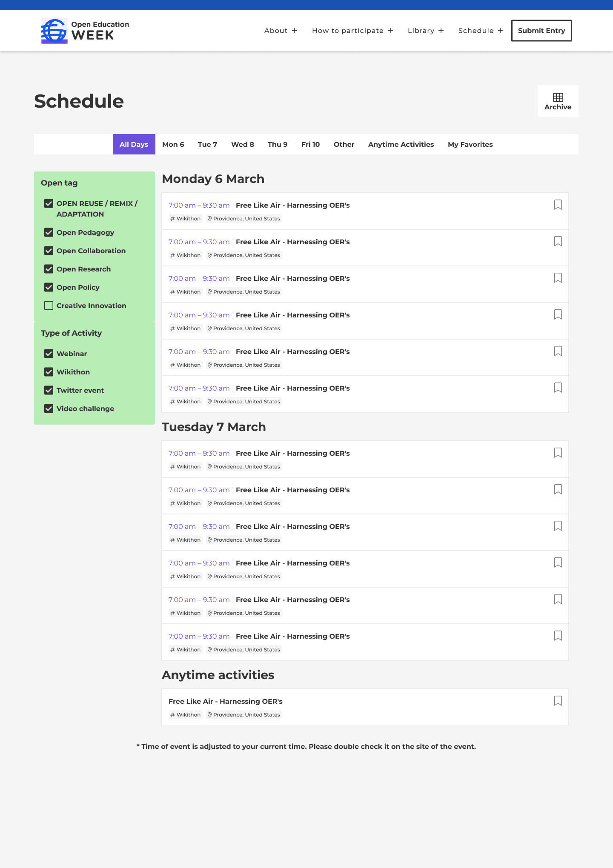This screenshot has height=868, width=613.
Task: Bookmark the fourth event under Tuesday 7 March
Action: [x=558, y=562]
